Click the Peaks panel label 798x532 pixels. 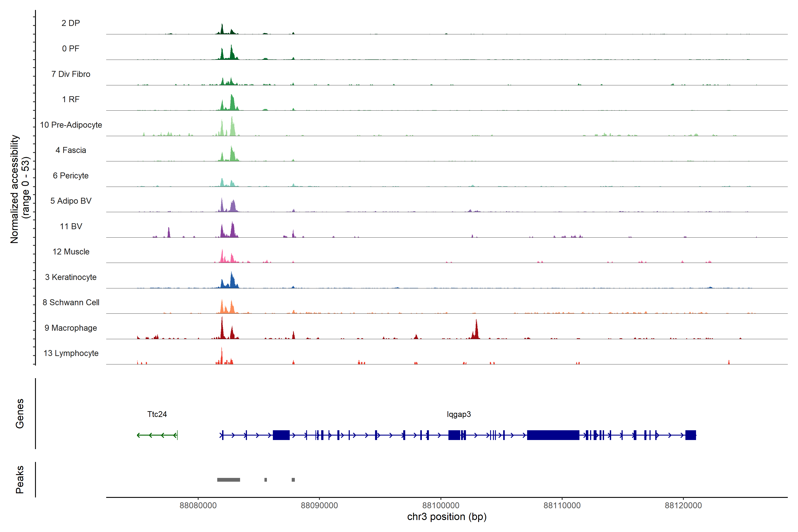tap(20, 479)
